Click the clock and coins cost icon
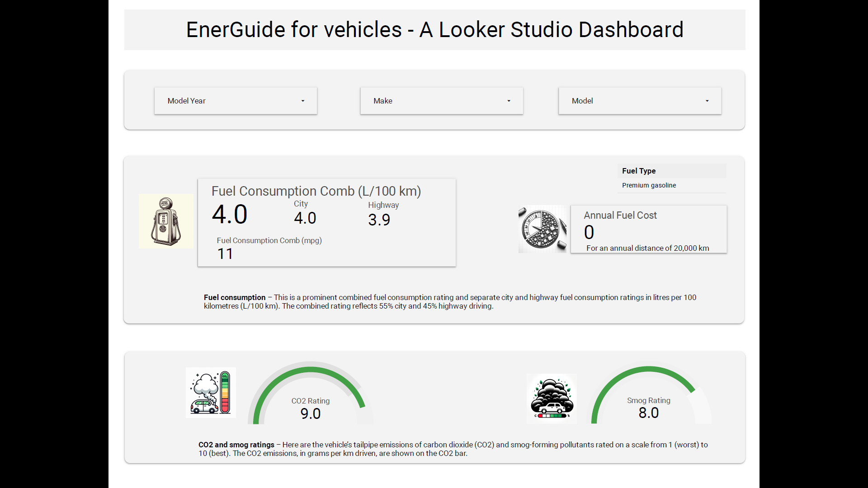Screen dimensions: 868x488 click(542, 229)
